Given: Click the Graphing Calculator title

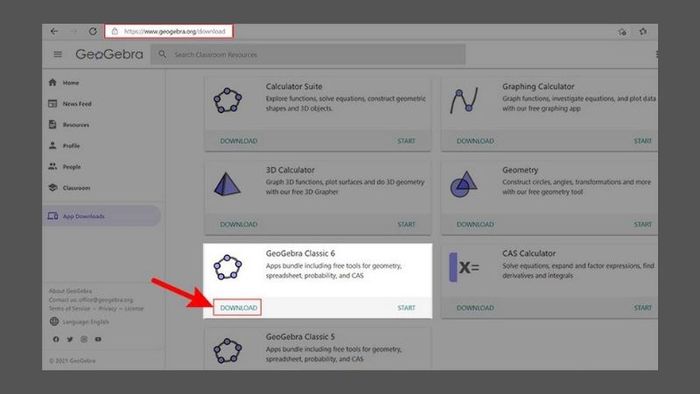Looking at the screenshot, I should pyautogui.click(x=538, y=87).
